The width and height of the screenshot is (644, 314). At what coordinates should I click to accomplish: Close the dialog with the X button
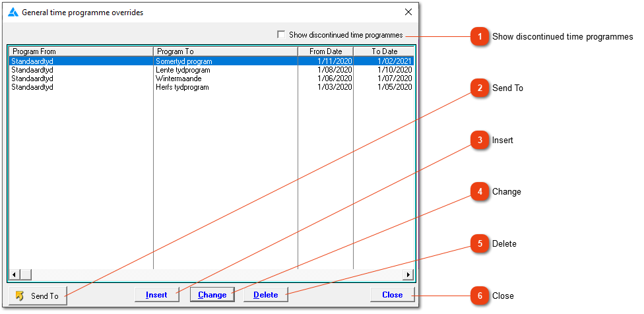(408, 13)
